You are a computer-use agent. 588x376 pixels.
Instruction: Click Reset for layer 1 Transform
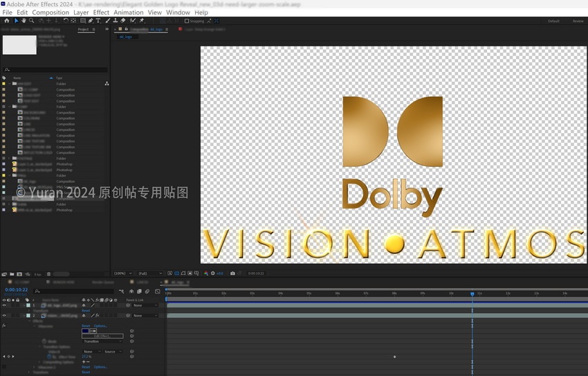86,311
